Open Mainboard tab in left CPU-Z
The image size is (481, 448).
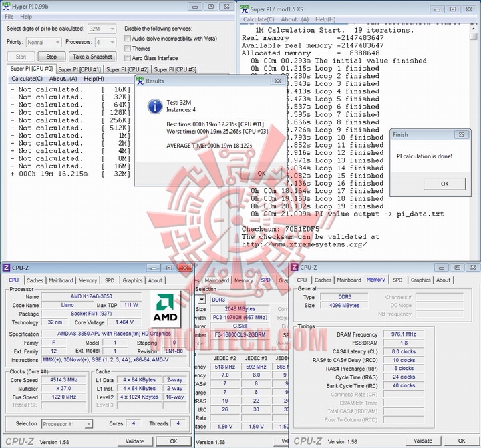tap(61, 280)
